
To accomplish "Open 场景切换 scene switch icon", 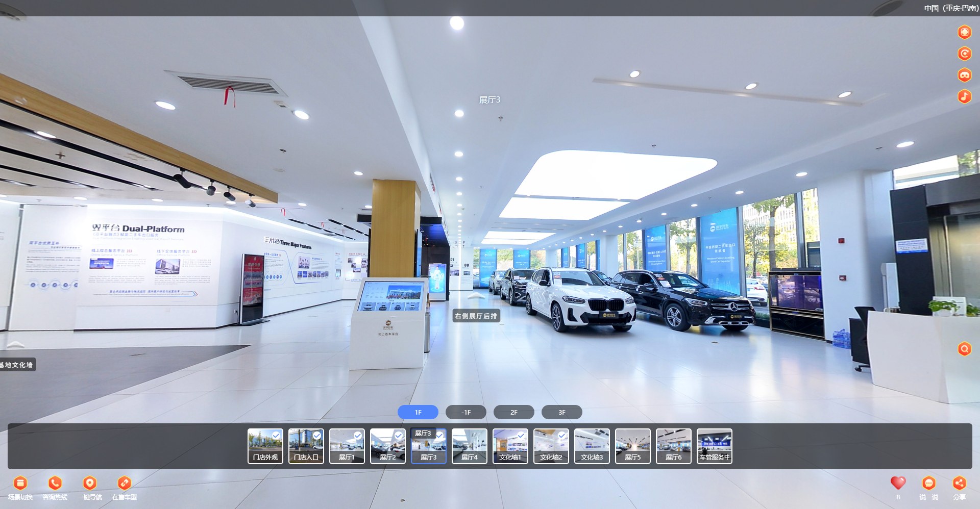I will coord(20,483).
